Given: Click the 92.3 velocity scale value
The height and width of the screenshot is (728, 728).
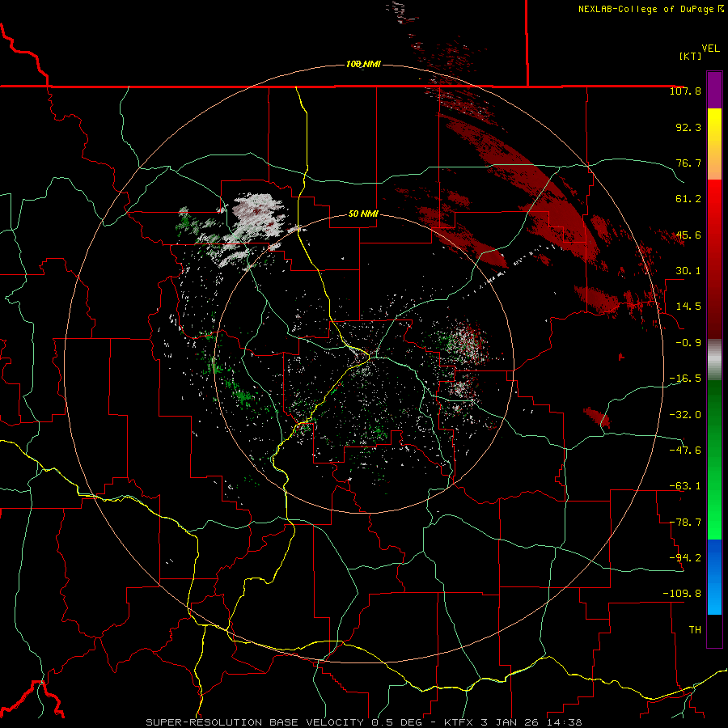Looking at the screenshot, I should pos(688,127).
